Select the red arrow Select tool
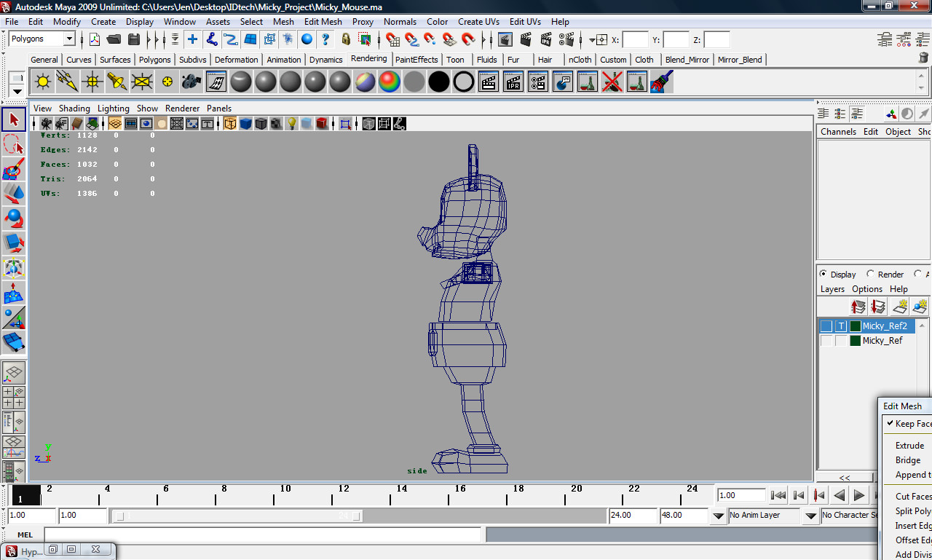The image size is (932, 560). pos(14,119)
